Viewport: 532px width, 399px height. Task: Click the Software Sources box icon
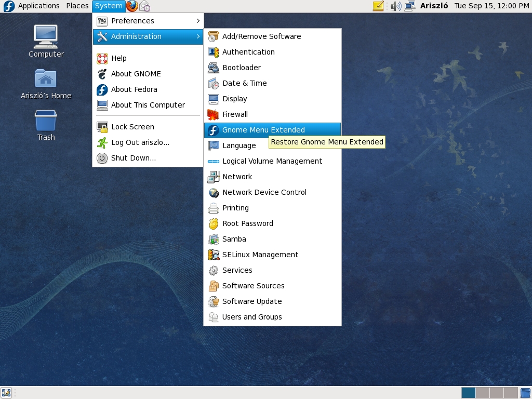pyautogui.click(x=214, y=286)
